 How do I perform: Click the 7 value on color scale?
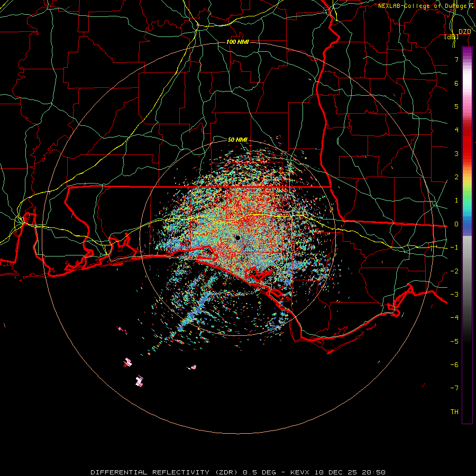pyautogui.click(x=456, y=59)
